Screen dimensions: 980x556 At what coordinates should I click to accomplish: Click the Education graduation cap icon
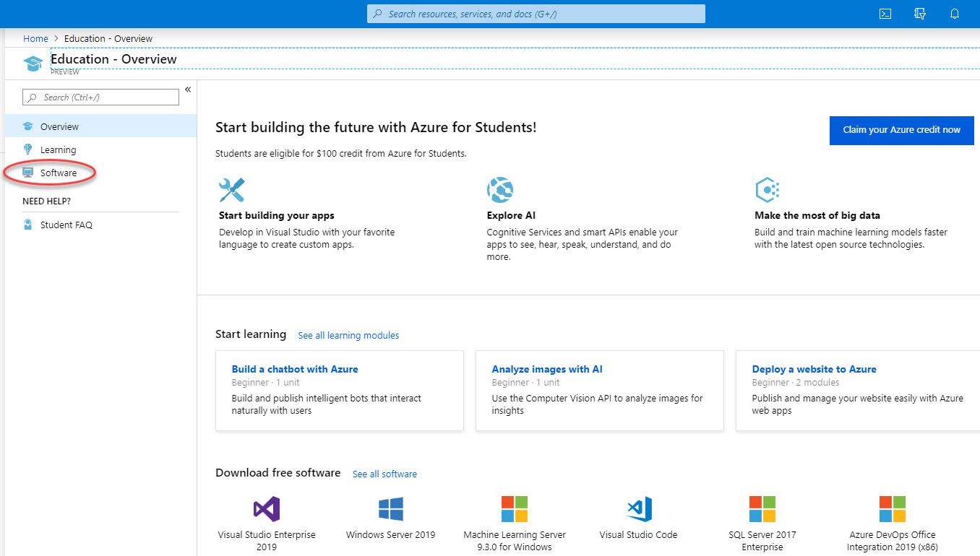tap(33, 63)
